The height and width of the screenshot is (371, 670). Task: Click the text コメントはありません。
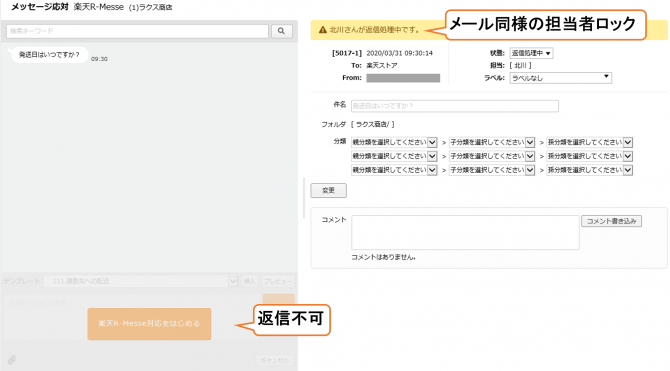click(x=383, y=257)
